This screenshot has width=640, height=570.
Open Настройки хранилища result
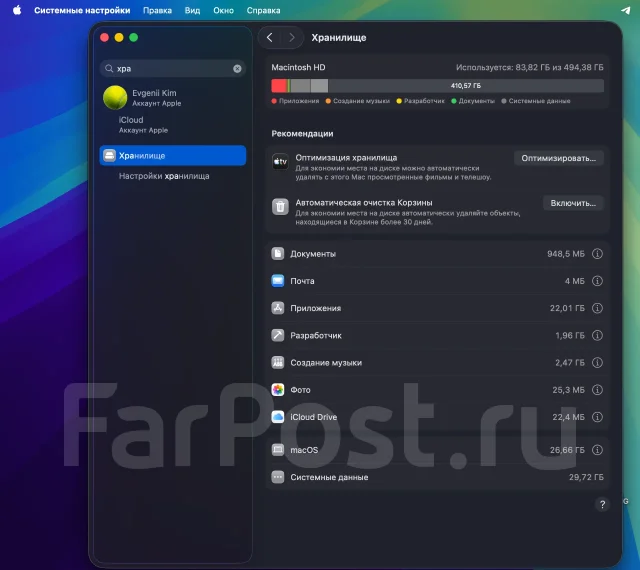coord(164,176)
